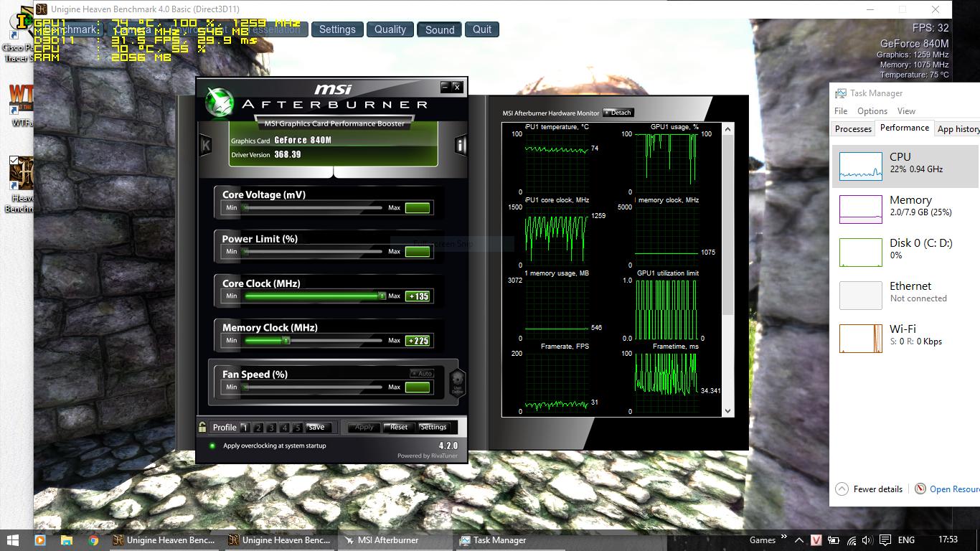The image size is (980, 551).
Task: Switch to the App history tab
Action: coord(958,128)
